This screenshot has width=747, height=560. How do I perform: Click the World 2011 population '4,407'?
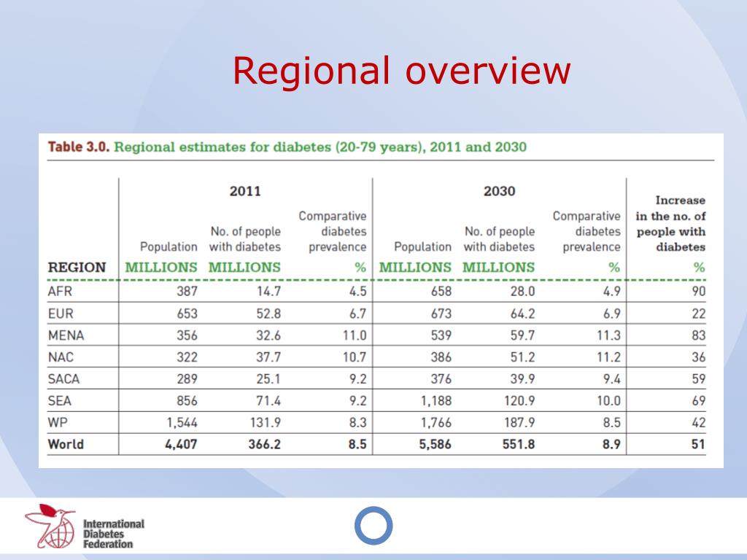181,444
